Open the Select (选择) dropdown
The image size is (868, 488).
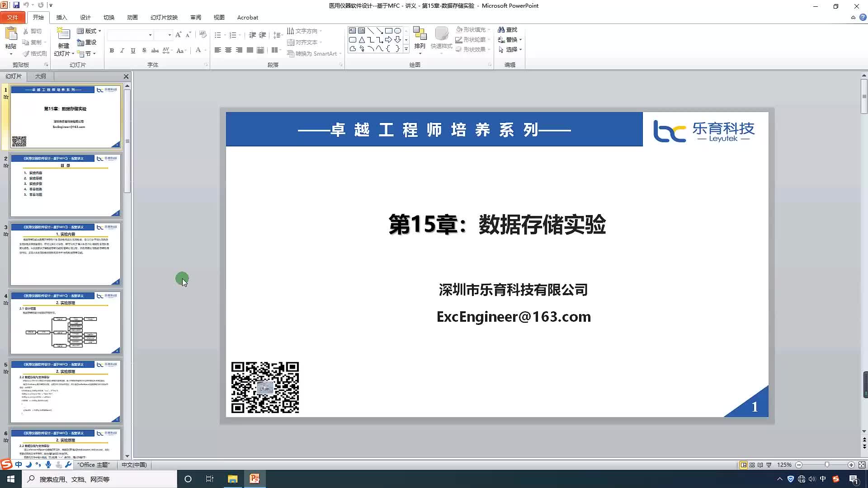click(x=510, y=50)
